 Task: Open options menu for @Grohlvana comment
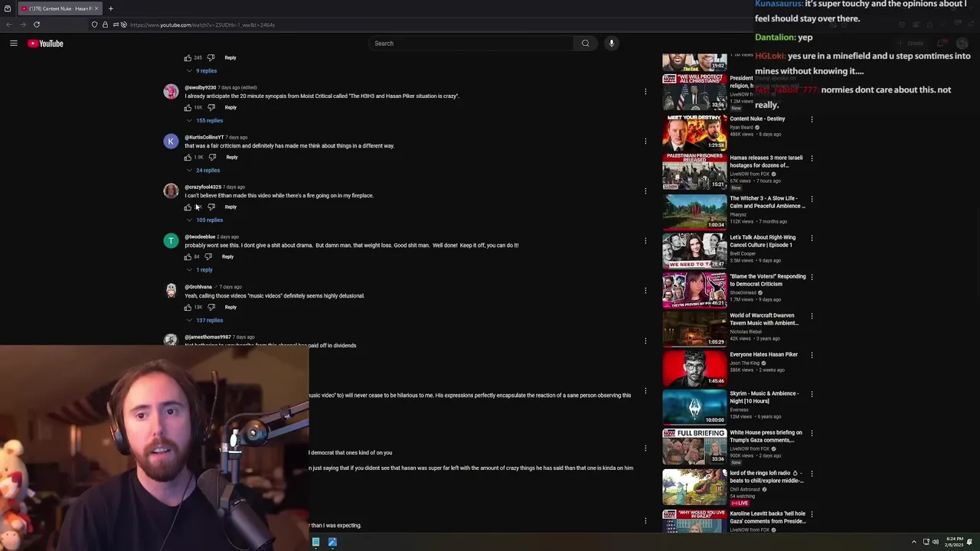[645, 291]
